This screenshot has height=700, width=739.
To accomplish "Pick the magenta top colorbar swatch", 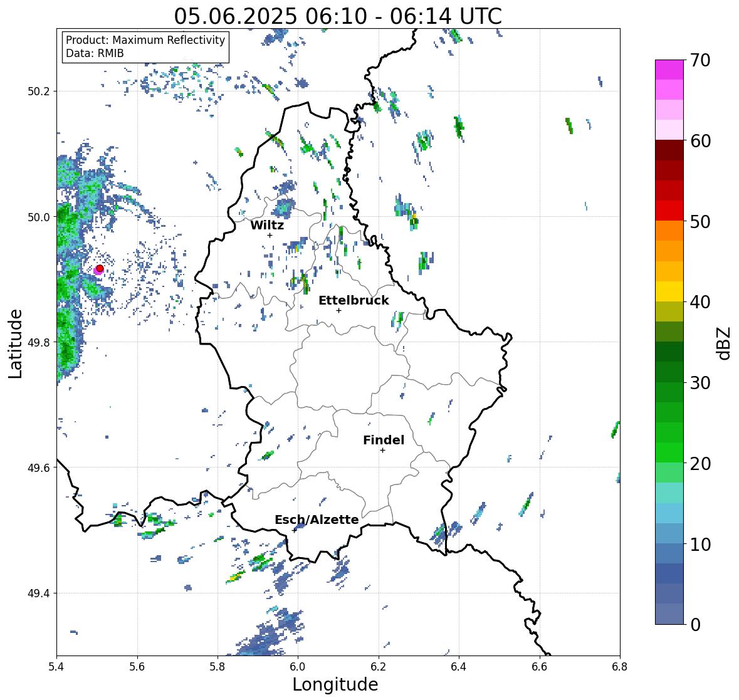I will point(669,70).
